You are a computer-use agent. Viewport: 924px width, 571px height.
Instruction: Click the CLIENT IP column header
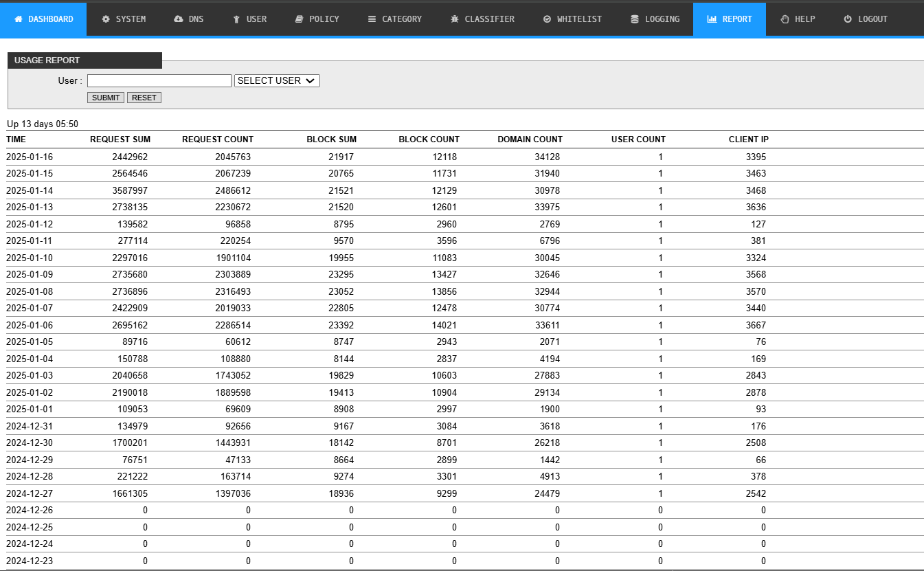748,139
